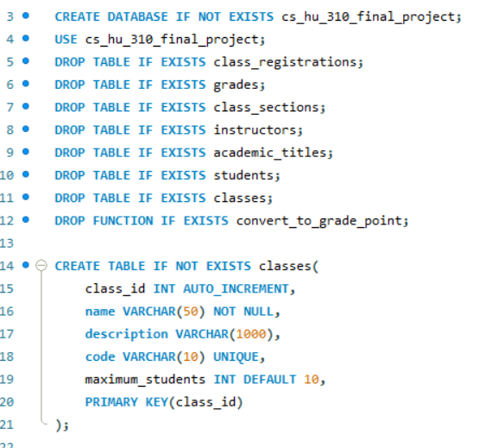Image resolution: width=479 pixels, height=448 pixels.
Task: Click the AUTO_INCREMENT keyword on line 15
Action: click(x=236, y=289)
